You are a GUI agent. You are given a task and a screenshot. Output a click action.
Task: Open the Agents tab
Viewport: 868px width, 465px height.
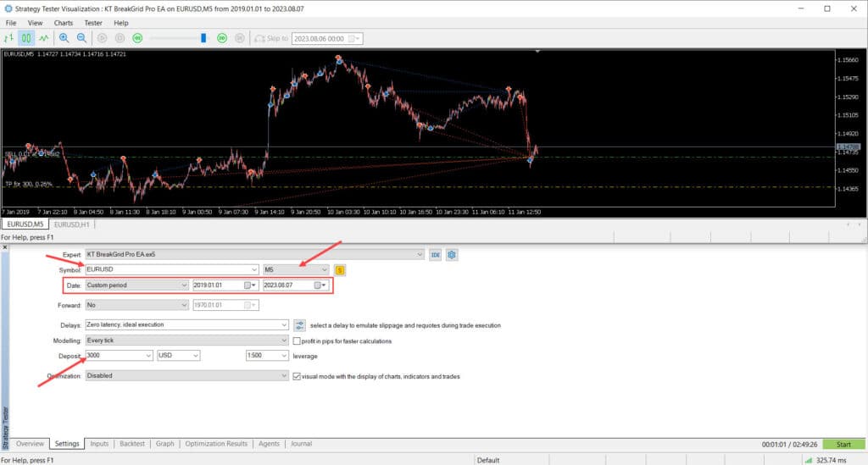[x=269, y=444]
